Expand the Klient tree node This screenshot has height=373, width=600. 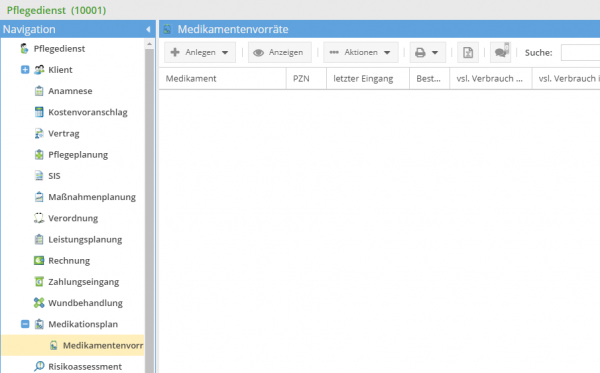point(25,70)
